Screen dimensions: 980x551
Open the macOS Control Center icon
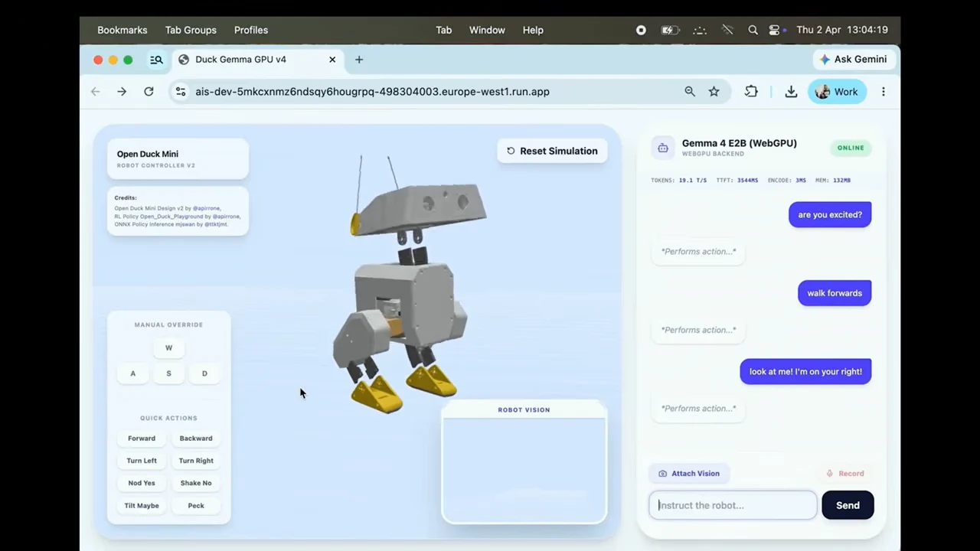(x=775, y=30)
